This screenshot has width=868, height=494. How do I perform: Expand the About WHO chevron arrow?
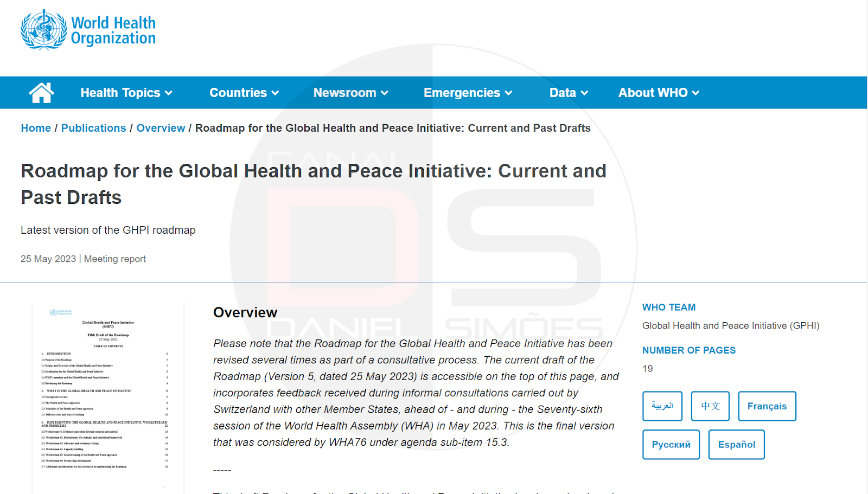pos(696,93)
